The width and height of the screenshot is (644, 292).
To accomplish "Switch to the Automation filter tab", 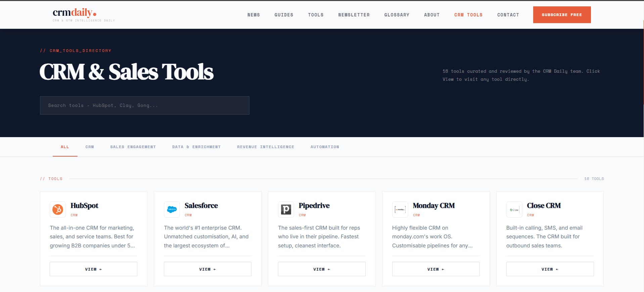I will coord(325,147).
